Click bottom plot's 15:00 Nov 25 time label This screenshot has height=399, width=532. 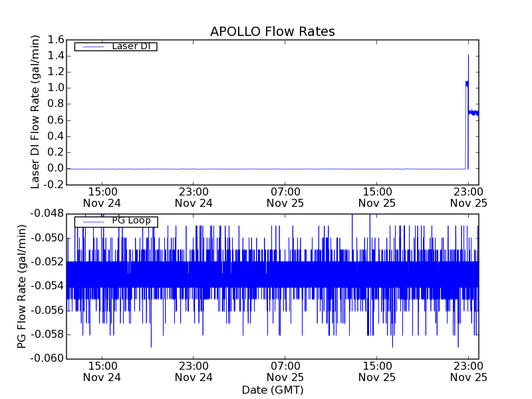point(377,371)
